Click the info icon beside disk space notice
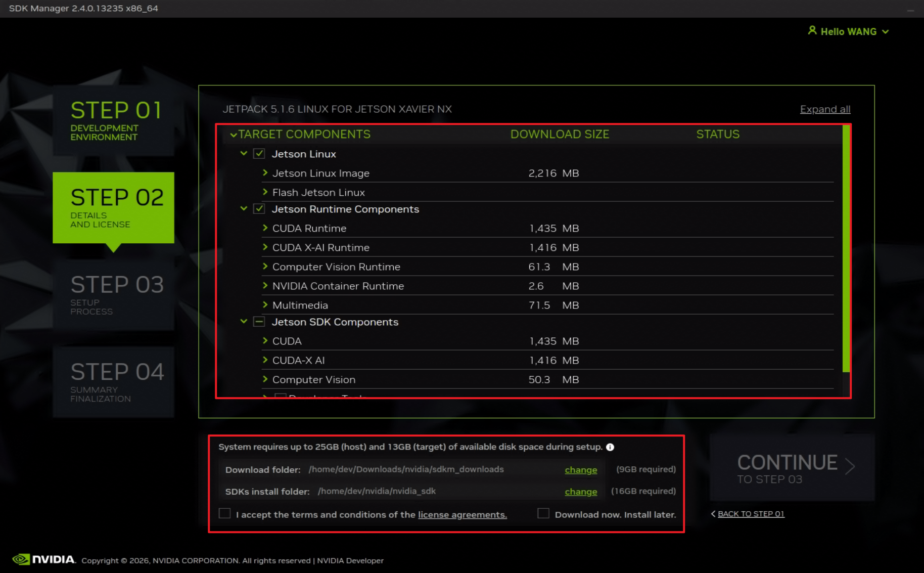Viewport: 924px width, 573px height. click(x=610, y=447)
